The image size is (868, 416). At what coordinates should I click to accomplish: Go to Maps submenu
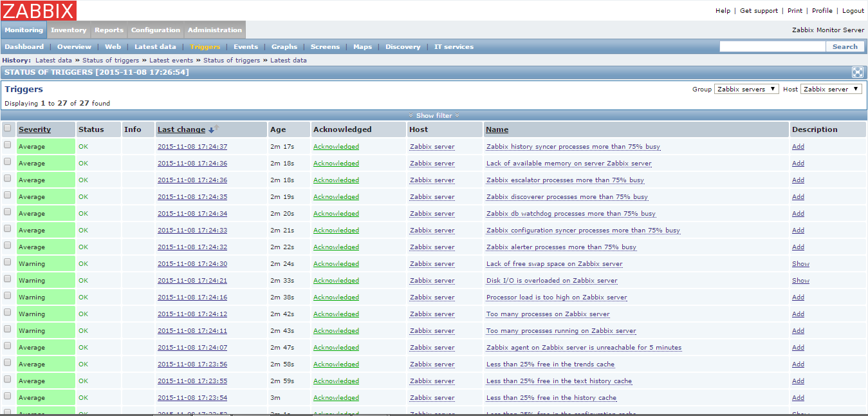[362, 46]
